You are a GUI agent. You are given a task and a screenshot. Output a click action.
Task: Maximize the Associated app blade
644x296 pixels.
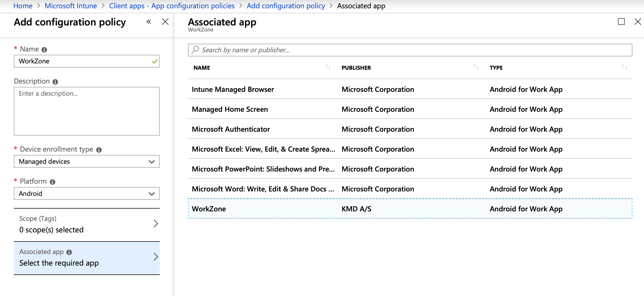(x=621, y=22)
